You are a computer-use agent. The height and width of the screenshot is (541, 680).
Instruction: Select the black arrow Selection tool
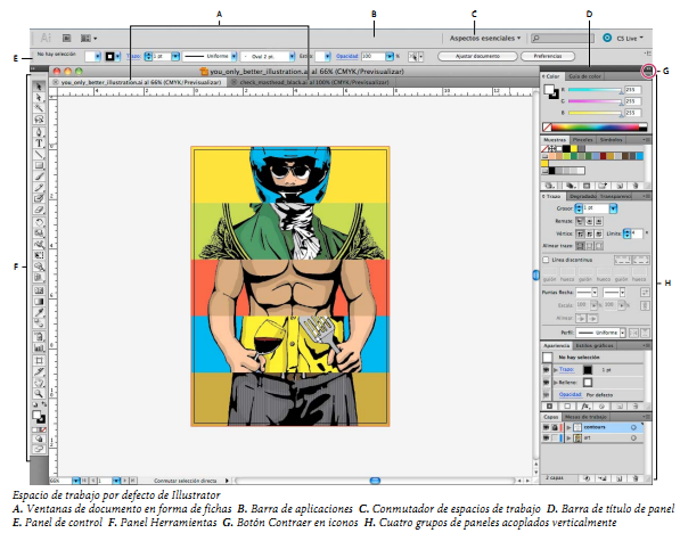[39, 86]
